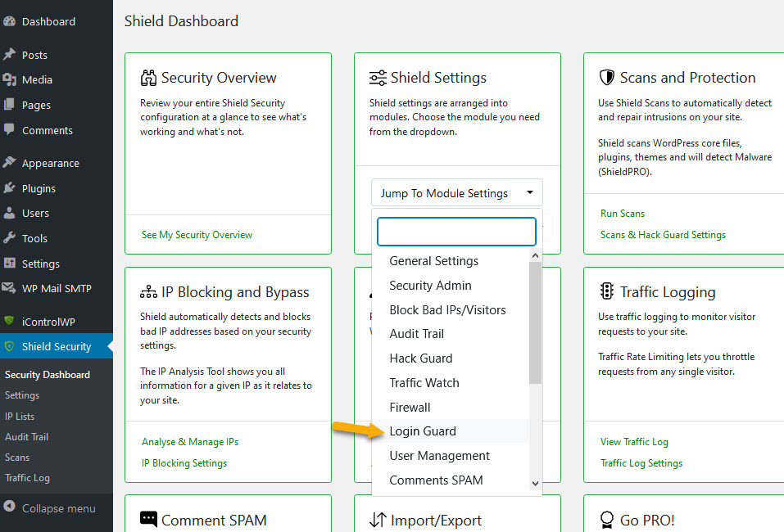784x532 pixels.
Task: Click the shield icon beside Scans and Protection
Action: click(x=607, y=78)
